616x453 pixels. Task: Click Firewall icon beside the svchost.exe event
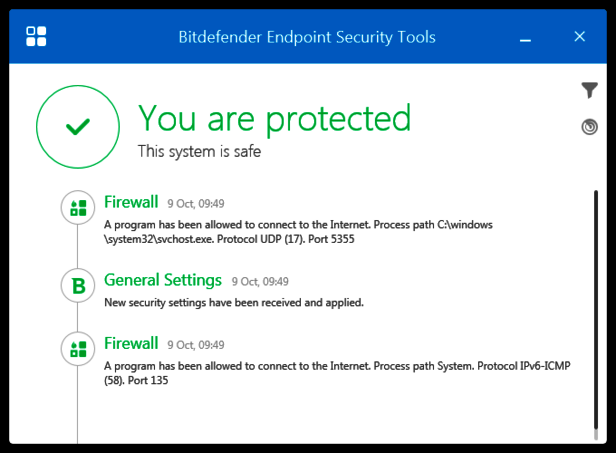point(77,208)
